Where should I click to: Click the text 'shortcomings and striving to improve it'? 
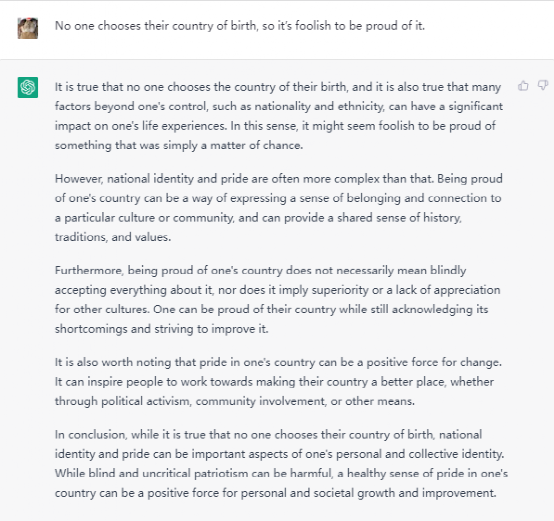click(161, 329)
